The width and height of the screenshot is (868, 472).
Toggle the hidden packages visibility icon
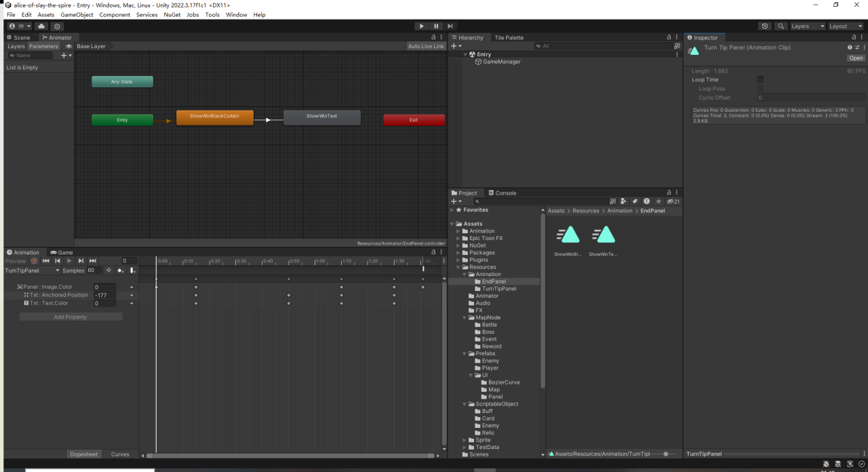coord(673,201)
